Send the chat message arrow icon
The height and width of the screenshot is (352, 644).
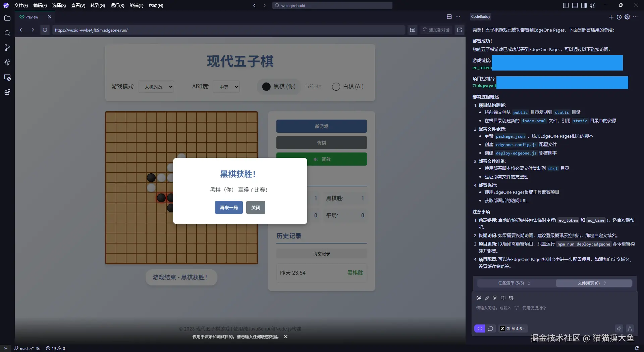tap(630, 328)
